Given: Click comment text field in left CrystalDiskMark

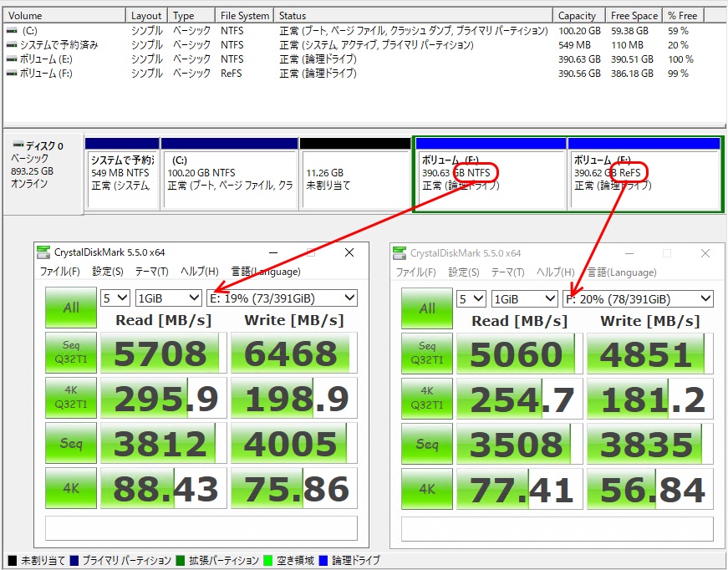Looking at the screenshot, I should (201, 528).
